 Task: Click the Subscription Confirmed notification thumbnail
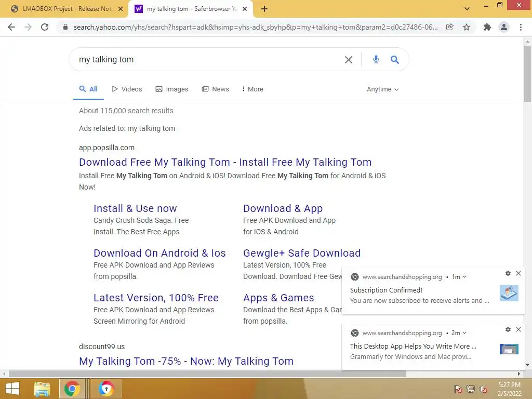tap(509, 293)
